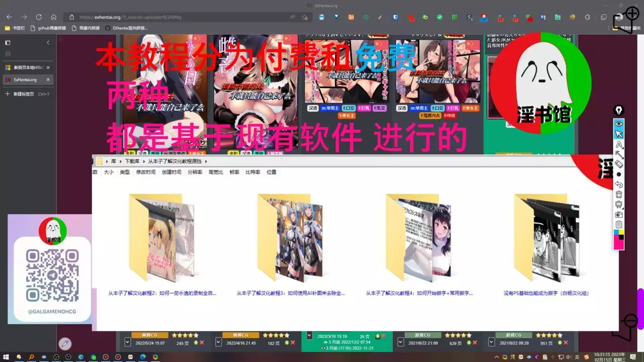
Task: Expand dropdown beside the 2021/8/22 21:09 gallery
Action: click(400, 342)
